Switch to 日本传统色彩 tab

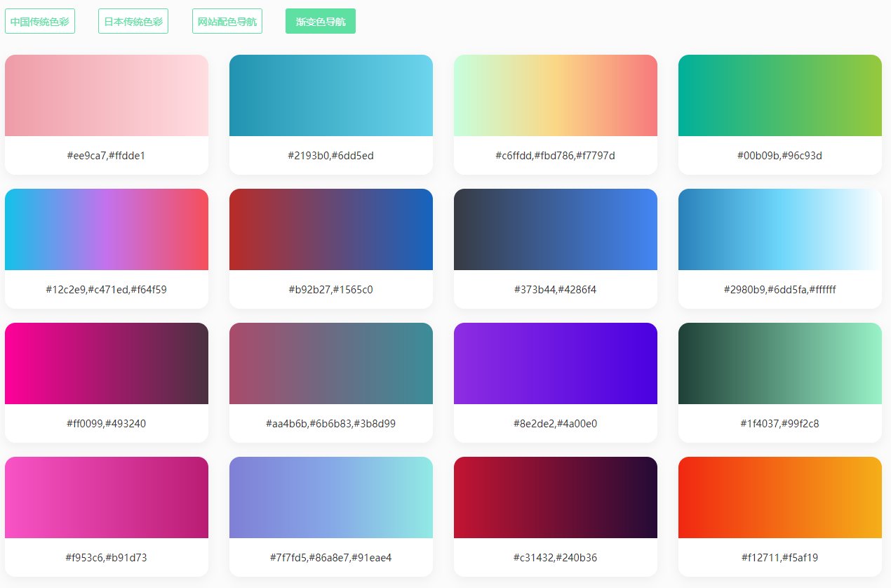click(133, 21)
